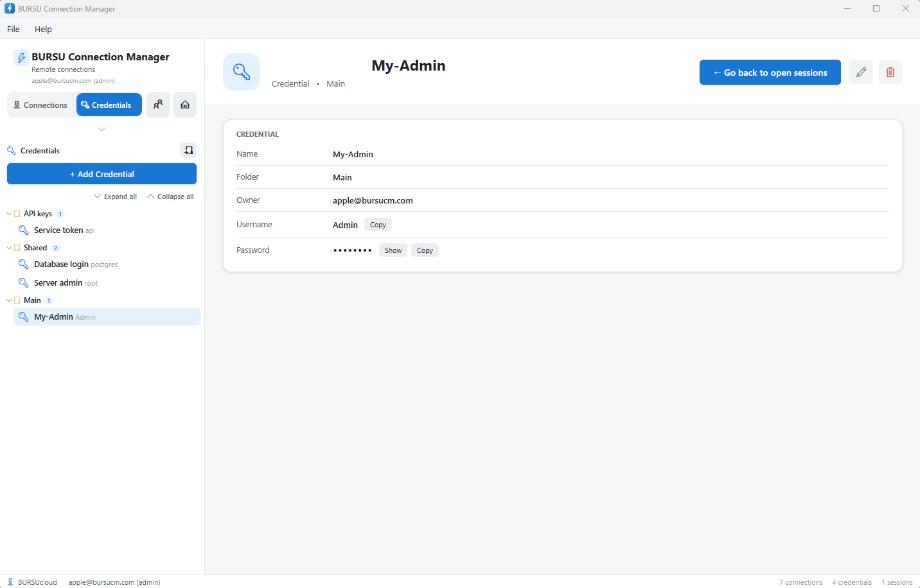Click the Shared folder icon
Viewport: 920px width, 588px height.
point(17,248)
